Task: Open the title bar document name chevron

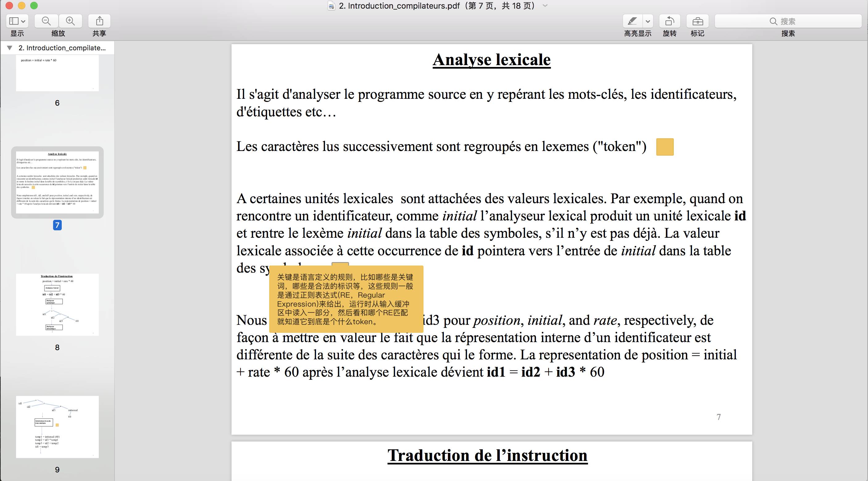Action: click(x=545, y=6)
